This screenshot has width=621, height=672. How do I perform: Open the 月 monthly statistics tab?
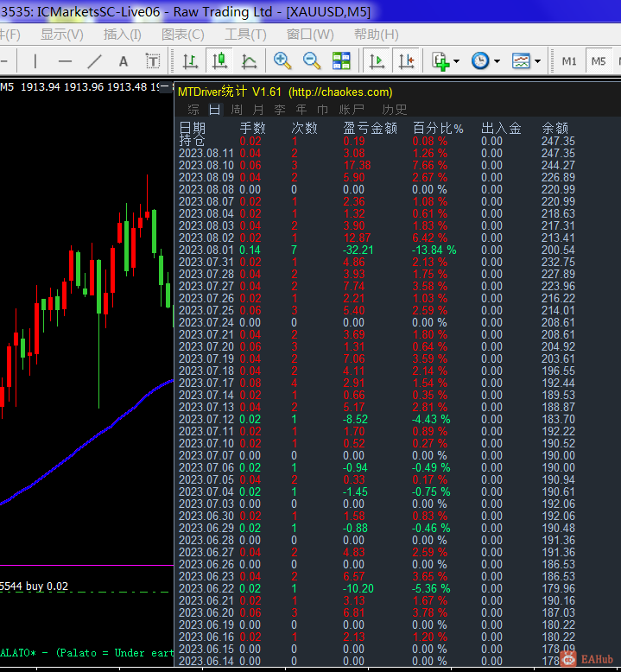click(x=258, y=110)
